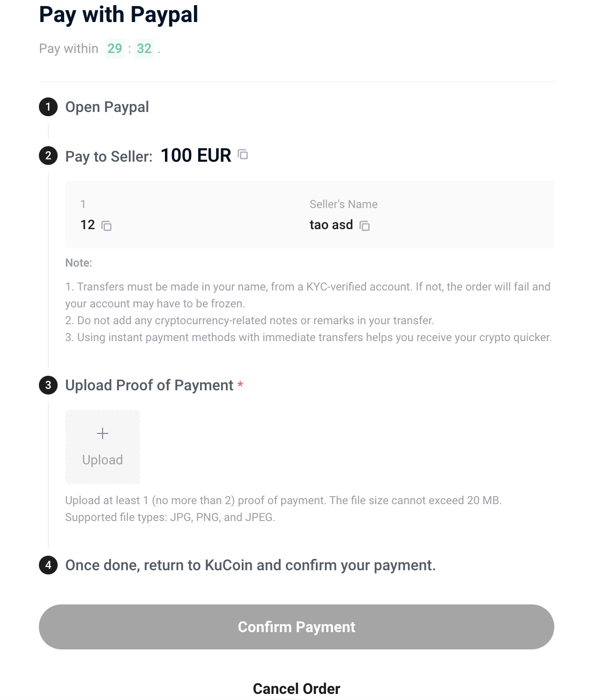Click step 2 circle icon
The width and height of the screenshot is (611, 700).
(48, 156)
